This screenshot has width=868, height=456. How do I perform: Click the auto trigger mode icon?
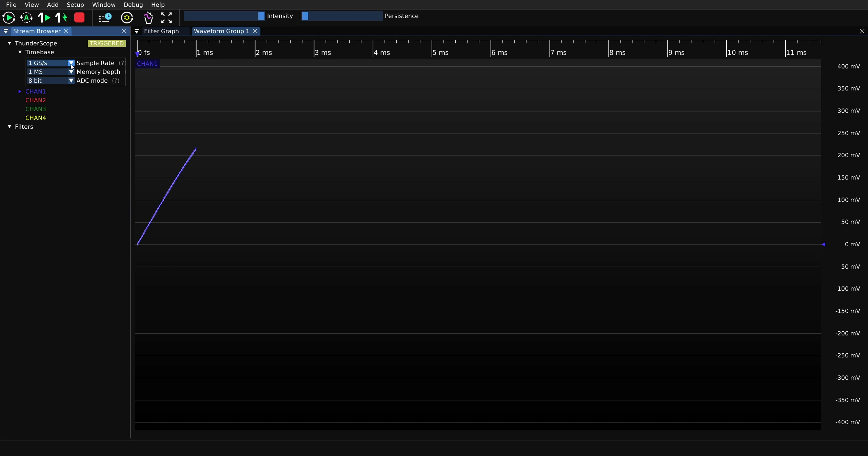pos(26,18)
